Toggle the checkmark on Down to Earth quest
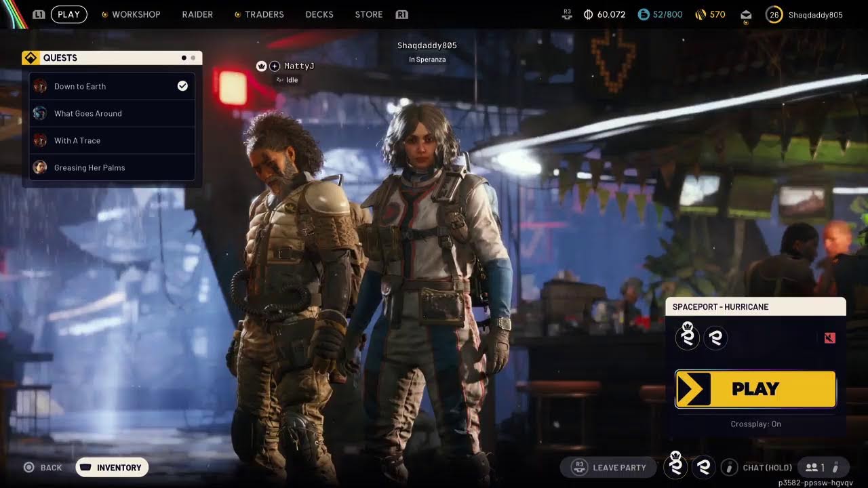This screenshot has height=488, width=868. (182, 86)
